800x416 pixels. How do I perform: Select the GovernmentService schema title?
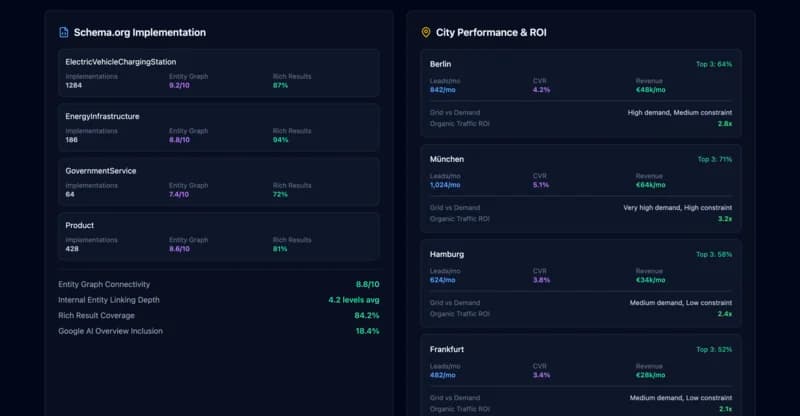101,171
